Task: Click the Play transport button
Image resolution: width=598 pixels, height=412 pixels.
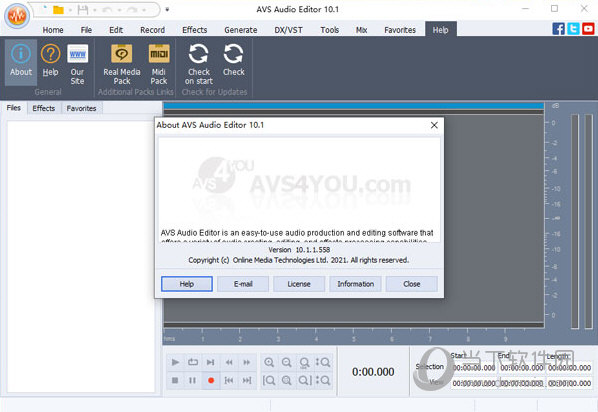Action: (x=175, y=362)
